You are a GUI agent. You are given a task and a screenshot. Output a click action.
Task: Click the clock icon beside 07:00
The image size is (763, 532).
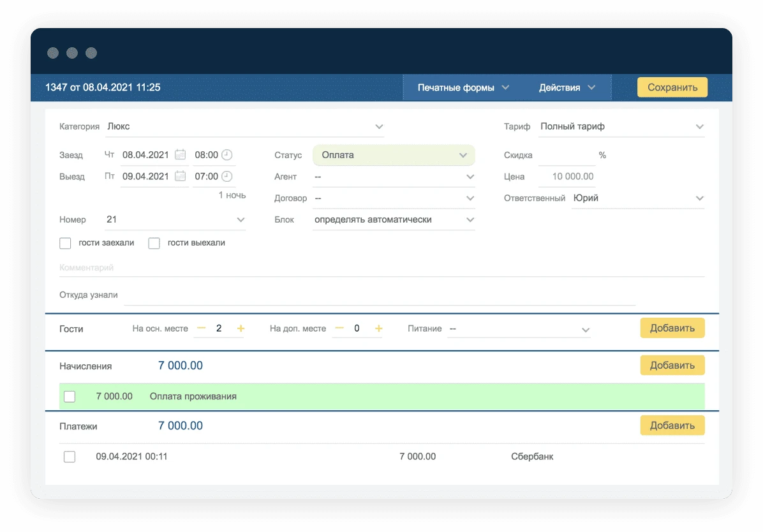coord(226,176)
